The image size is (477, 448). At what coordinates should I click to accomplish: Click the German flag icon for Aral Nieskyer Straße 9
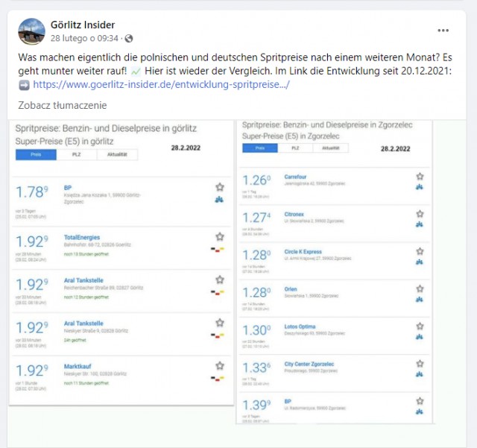pos(218,335)
